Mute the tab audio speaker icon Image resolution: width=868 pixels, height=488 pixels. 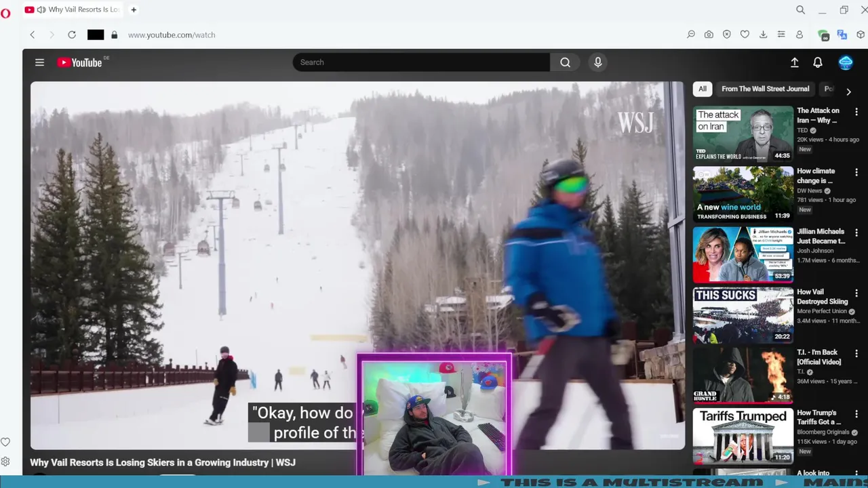point(41,9)
